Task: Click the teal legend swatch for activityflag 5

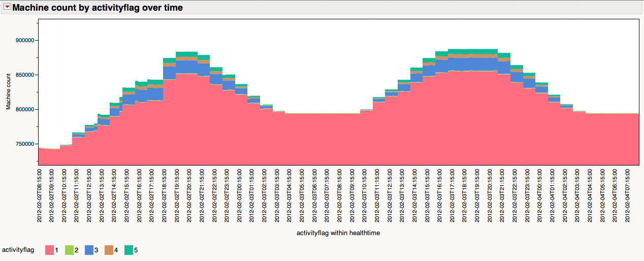Action: click(128, 250)
